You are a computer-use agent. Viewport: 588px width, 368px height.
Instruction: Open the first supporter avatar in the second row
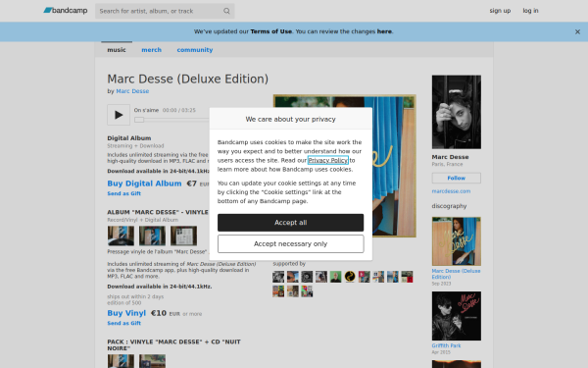pos(278,291)
